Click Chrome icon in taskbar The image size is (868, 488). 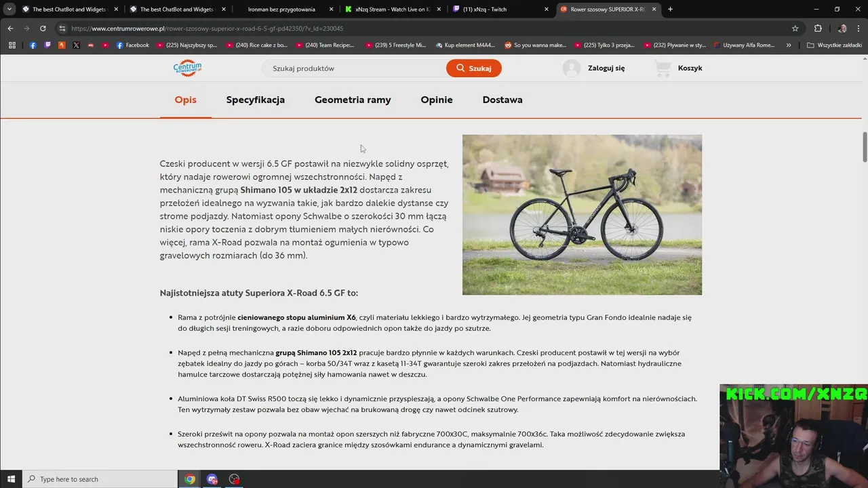(x=190, y=479)
